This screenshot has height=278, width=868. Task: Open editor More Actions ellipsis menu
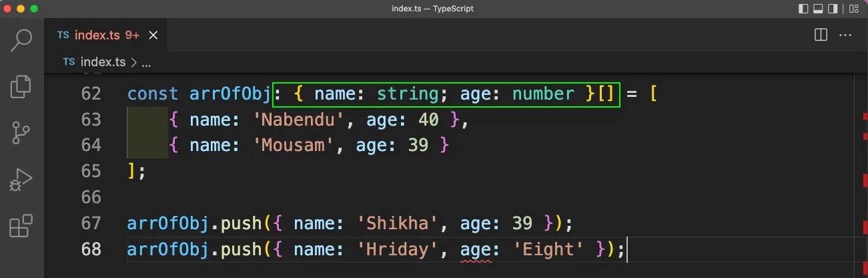(x=845, y=34)
